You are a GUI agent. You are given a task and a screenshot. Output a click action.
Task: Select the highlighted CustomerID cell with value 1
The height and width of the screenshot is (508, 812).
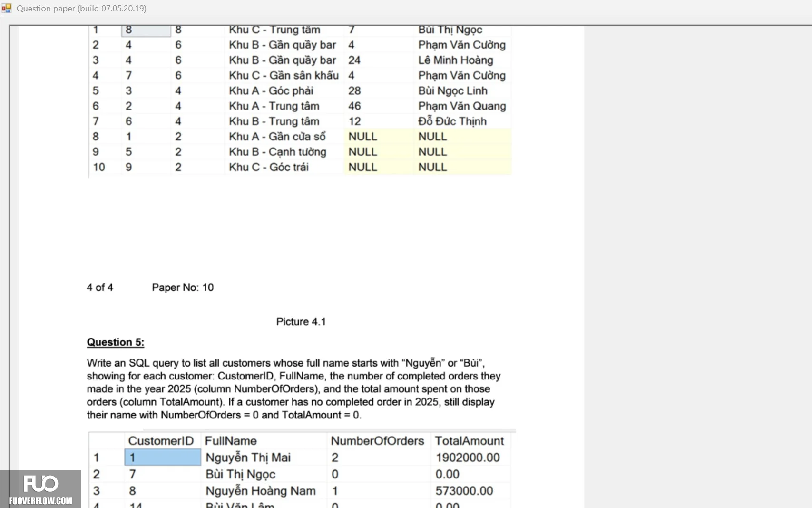(x=163, y=458)
